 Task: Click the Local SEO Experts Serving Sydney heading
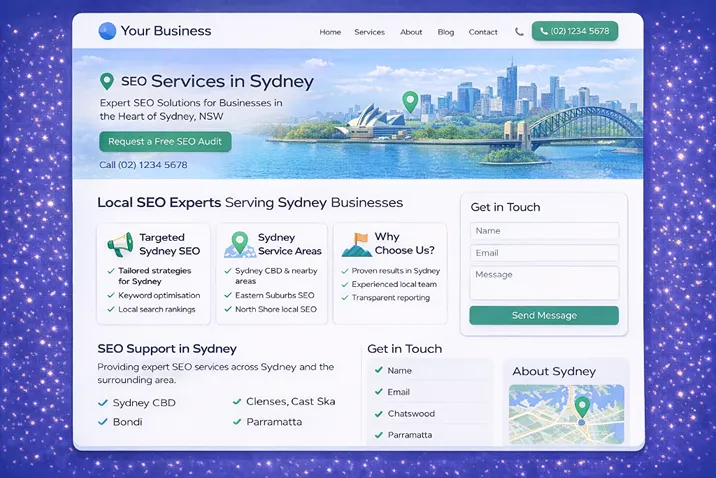pyautogui.click(x=250, y=203)
